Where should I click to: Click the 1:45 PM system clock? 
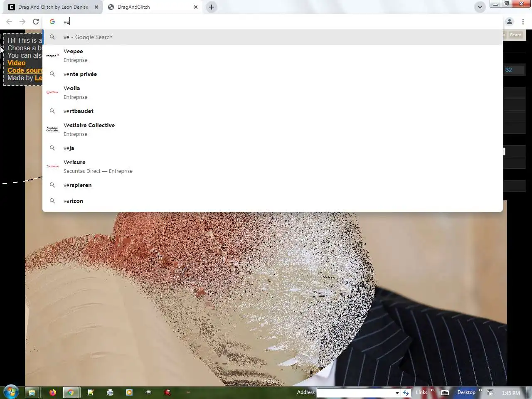(511, 393)
